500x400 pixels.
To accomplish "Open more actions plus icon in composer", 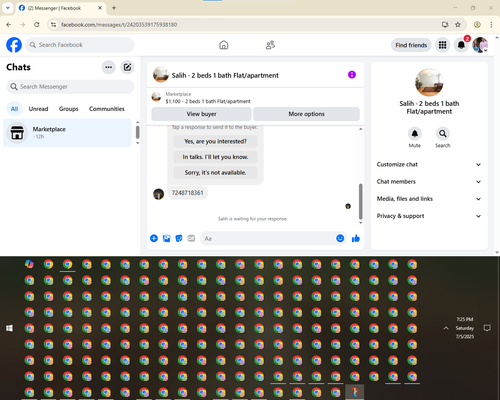I will pos(154,238).
